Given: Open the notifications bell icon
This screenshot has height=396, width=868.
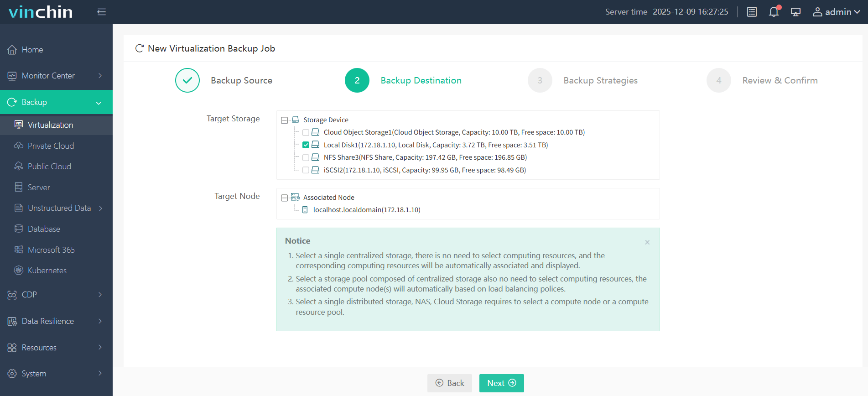Looking at the screenshot, I should coord(774,12).
